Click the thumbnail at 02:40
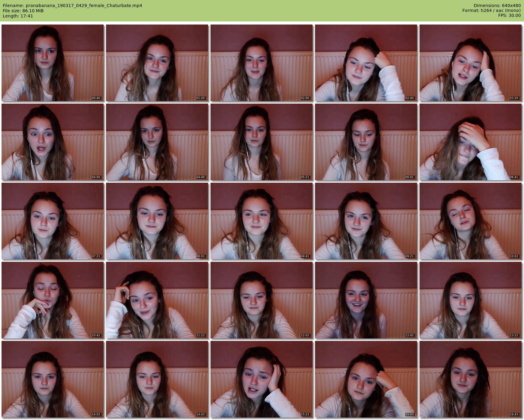 click(366, 63)
